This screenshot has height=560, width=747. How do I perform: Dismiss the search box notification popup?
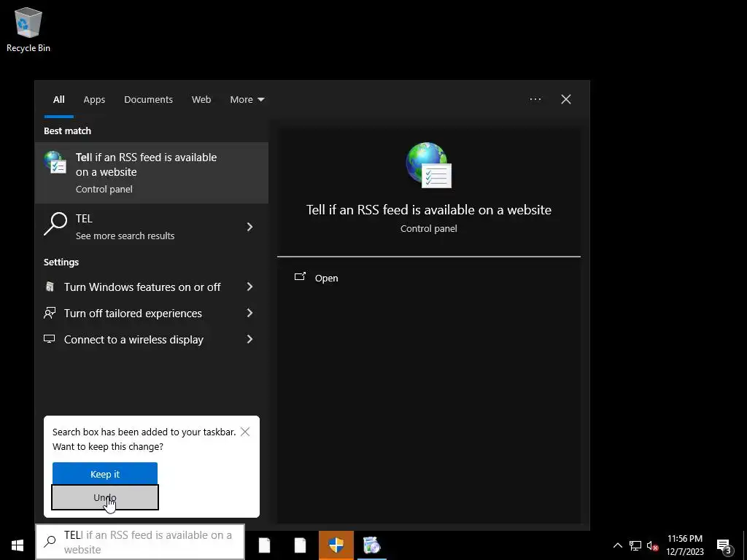245,432
